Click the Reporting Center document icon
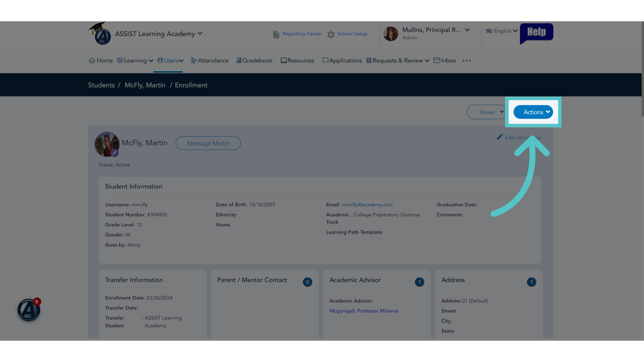The image size is (644, 362). tap(276, 34)
